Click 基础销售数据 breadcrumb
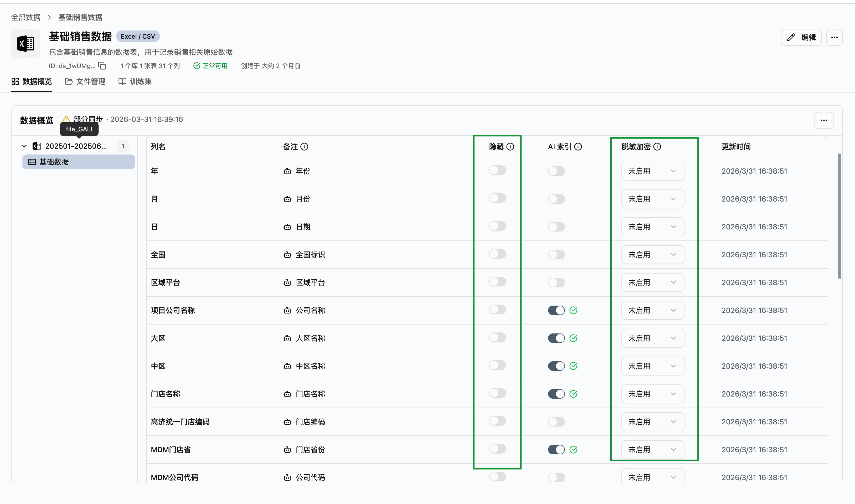 click(x=80, y=17)
